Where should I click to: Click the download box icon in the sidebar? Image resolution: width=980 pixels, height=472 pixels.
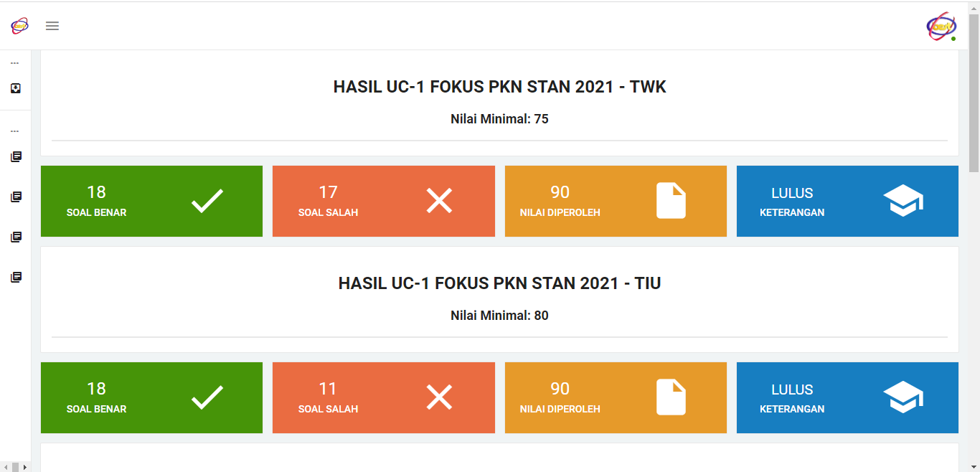click(x=16, y=88)
